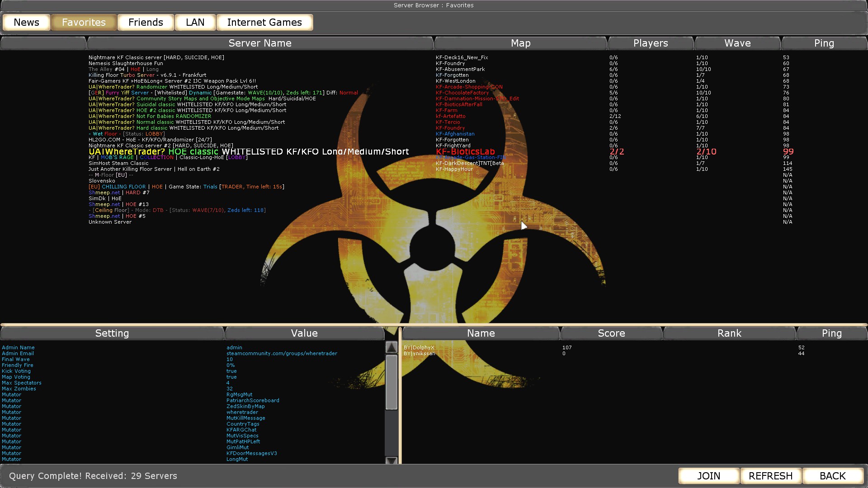Select the Unknown Server entry
Image resolution: width=868 pixels, height=488 pixels.
click(110, 222)
